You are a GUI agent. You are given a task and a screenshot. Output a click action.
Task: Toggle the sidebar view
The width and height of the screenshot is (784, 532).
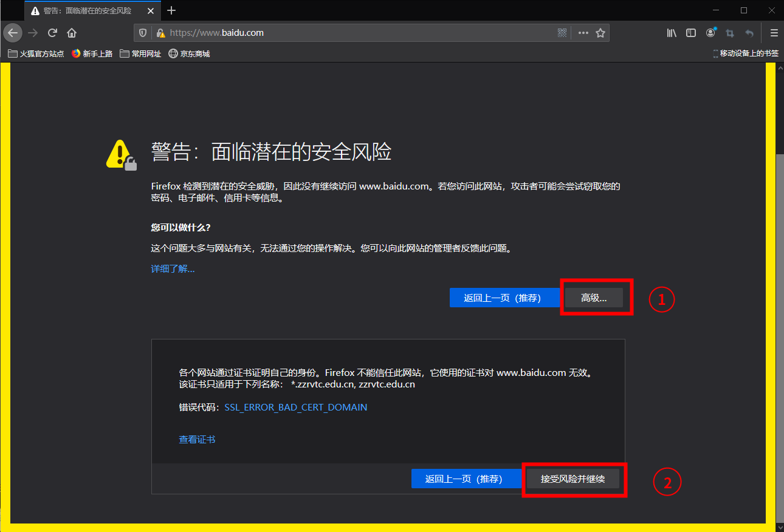pyautogui.click(x=691, y=33)
